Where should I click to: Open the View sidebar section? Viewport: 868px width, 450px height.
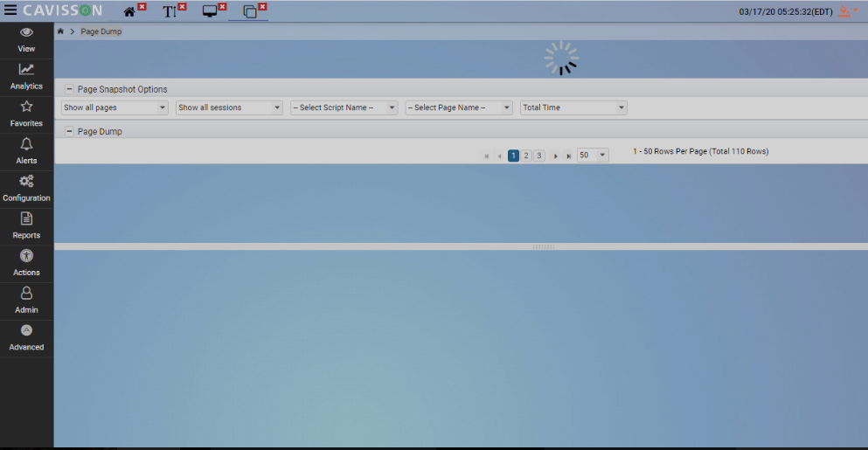pos(26,40)
